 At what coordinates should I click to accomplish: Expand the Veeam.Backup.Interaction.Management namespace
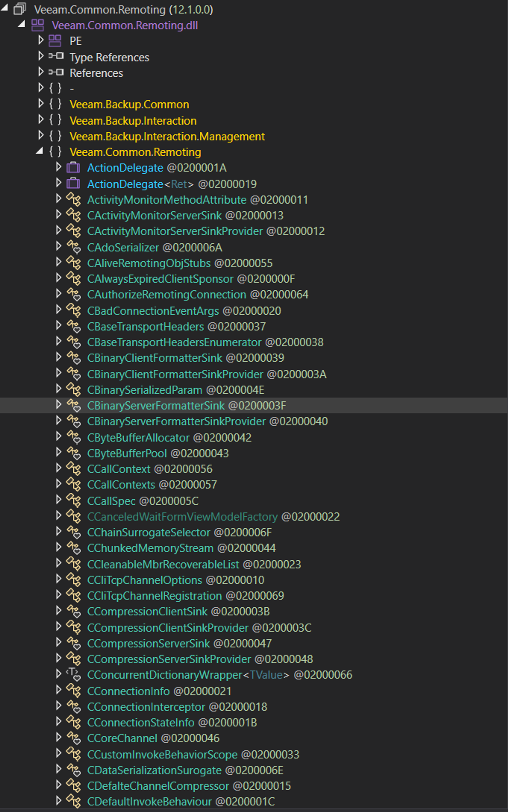click(41, 135)
